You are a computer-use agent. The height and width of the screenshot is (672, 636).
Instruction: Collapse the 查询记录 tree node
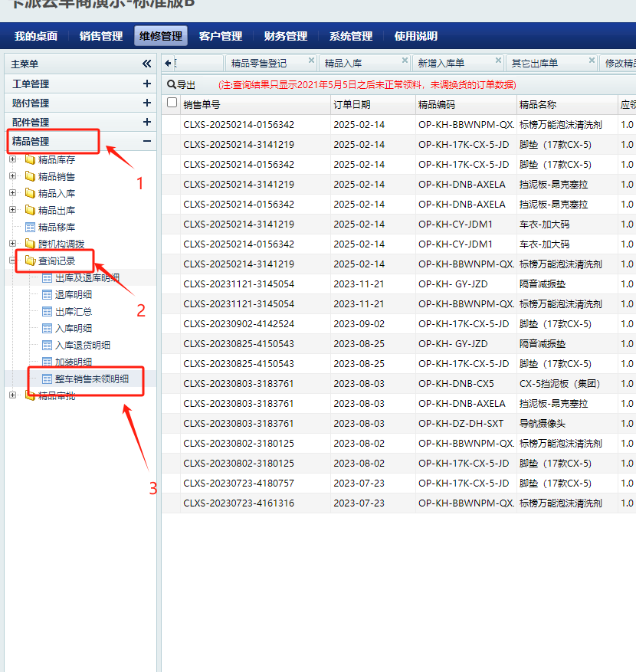click(12, 261)
